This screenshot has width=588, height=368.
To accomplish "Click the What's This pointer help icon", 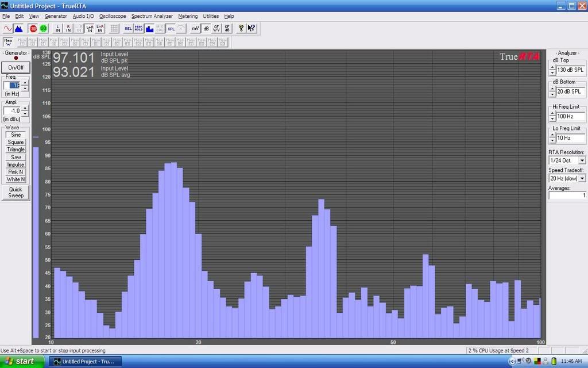I will coord(252,29).
